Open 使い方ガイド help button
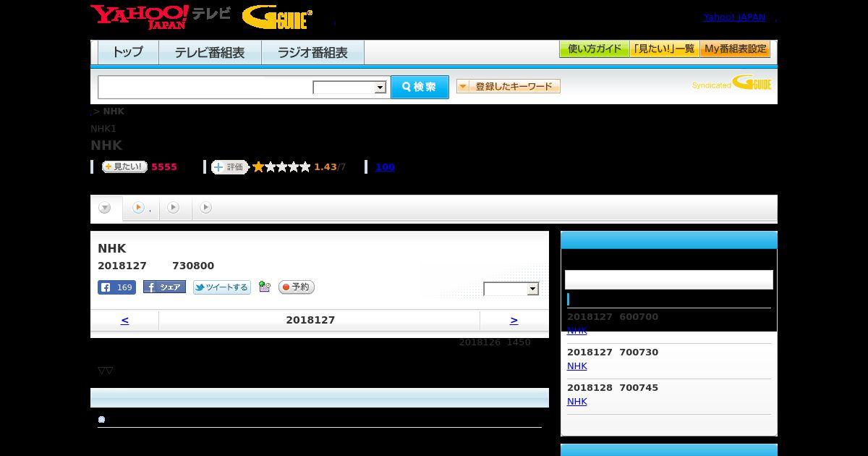This screenshot has height=456, width=868. tap(594, 49)
